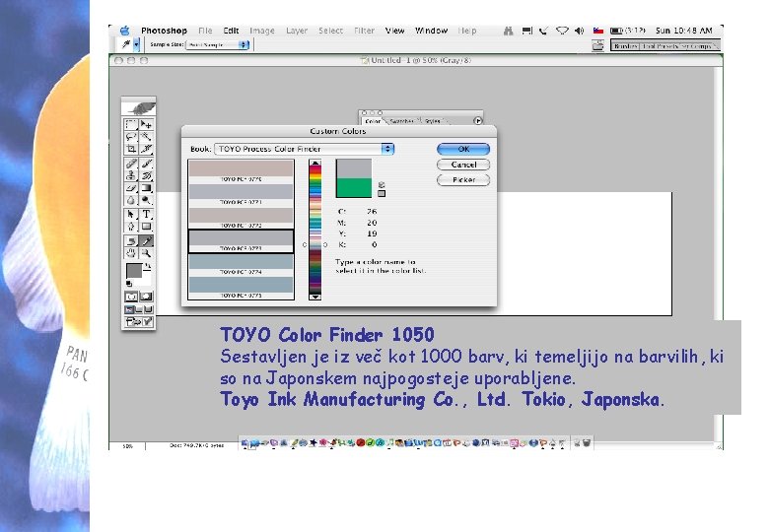
Task: Open the Brushes tab in palette well
Action: click(626, 46)
